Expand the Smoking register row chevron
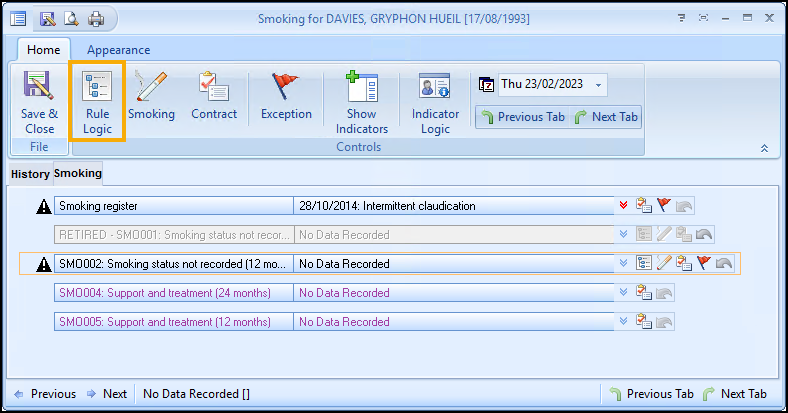This screenshot has height=413, width=788. (x=624, y=206)
